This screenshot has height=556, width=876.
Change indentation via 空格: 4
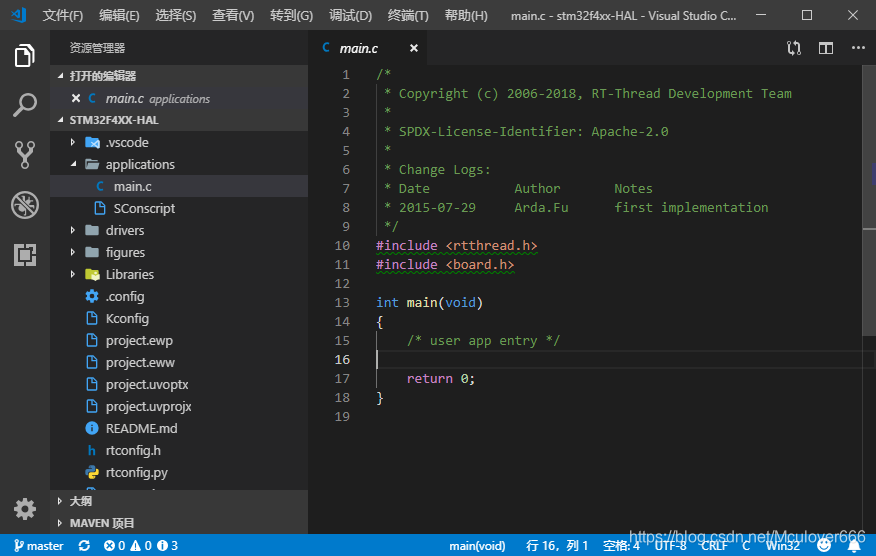tap(621, 546)
